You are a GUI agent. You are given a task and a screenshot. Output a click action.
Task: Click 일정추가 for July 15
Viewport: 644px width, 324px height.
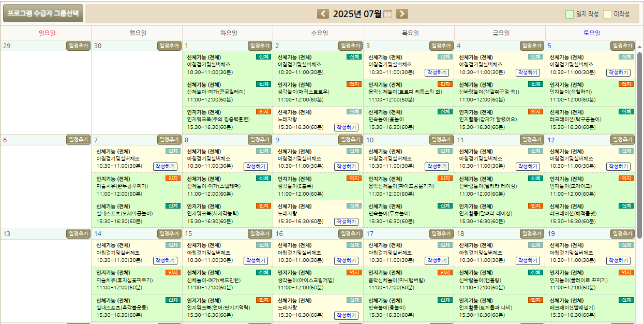click(x=260, y=234)
